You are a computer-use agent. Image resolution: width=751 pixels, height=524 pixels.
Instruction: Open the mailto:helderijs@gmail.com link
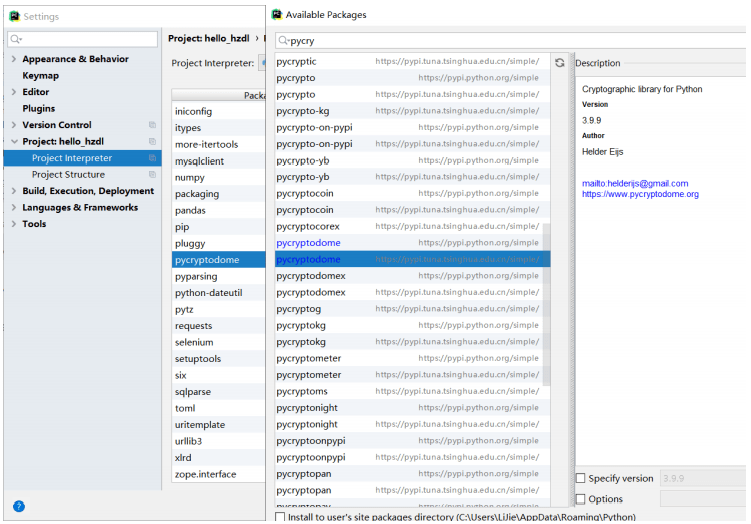(635, 183)
